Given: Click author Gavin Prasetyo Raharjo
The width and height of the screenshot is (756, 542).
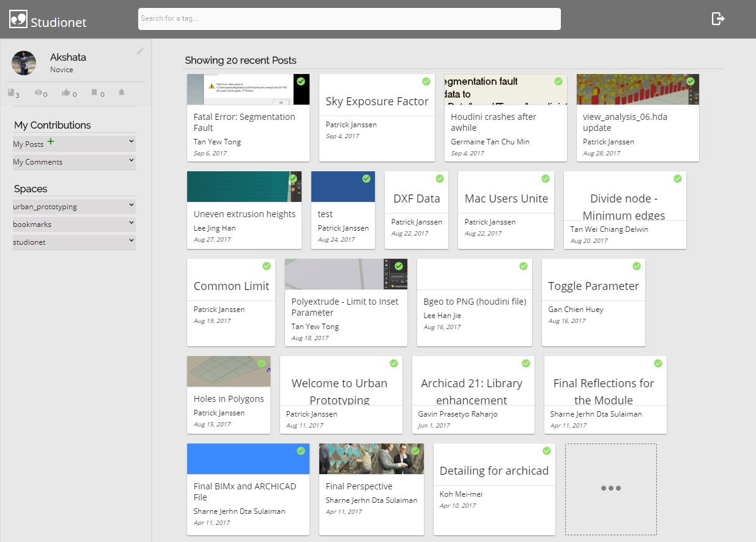Looking at the screenshot, I should click(458, 414).
